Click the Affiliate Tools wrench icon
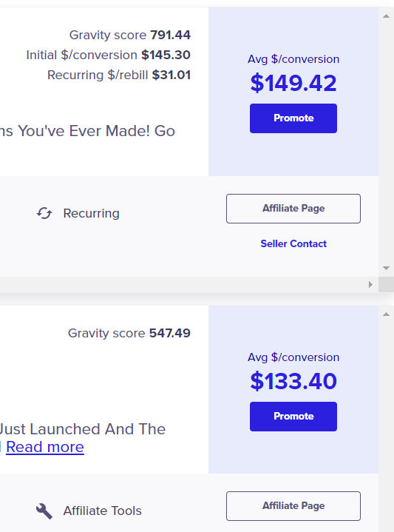Image resolution: width=394 pixels, height=532 pixels. 44,511
